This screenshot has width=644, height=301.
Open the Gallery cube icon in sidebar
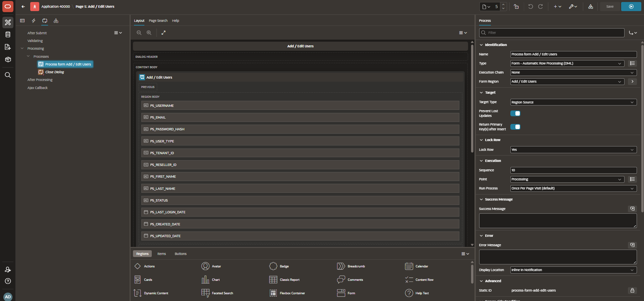click(x=8, y=59)
